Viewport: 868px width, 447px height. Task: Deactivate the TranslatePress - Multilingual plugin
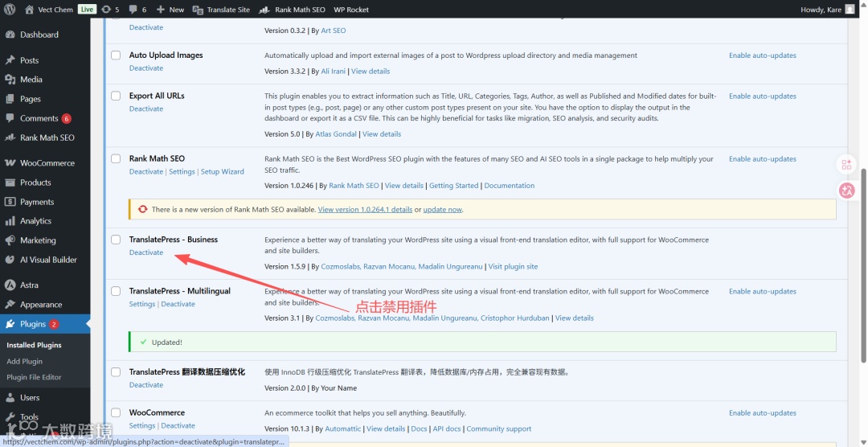click(178, 304)
